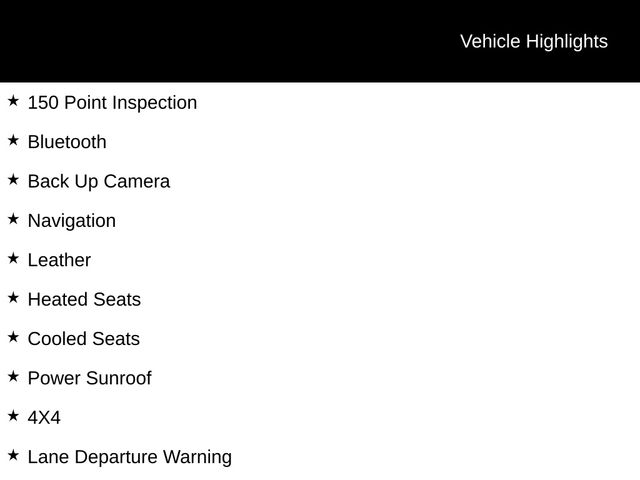The height and width of the screenshot is (480, 640).
Task: Click the star bullet next to Navigation
Action: coord(13,219)
